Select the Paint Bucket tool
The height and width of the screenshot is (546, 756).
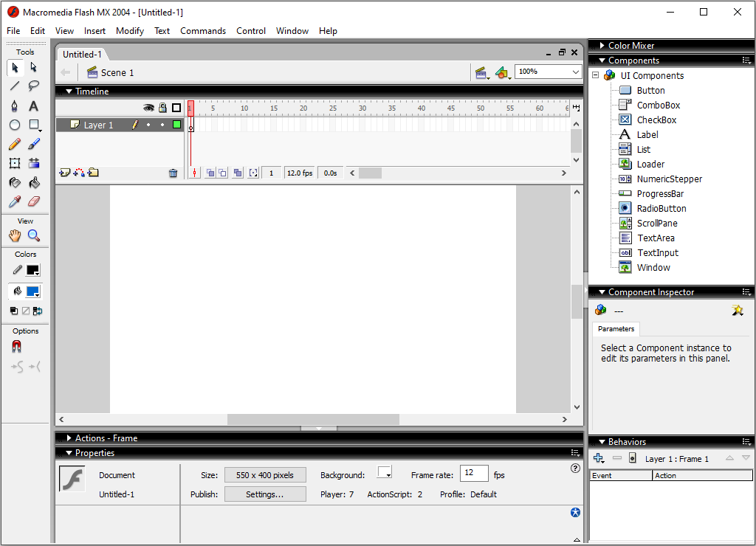click(34, 183)
